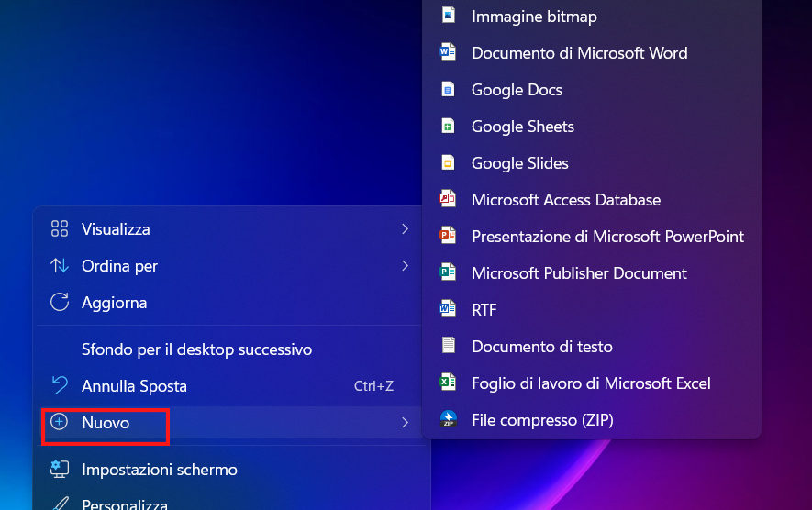Choose Documento di testo entry
The height and width of the screenshot is (510, 812).
[541, 347]
